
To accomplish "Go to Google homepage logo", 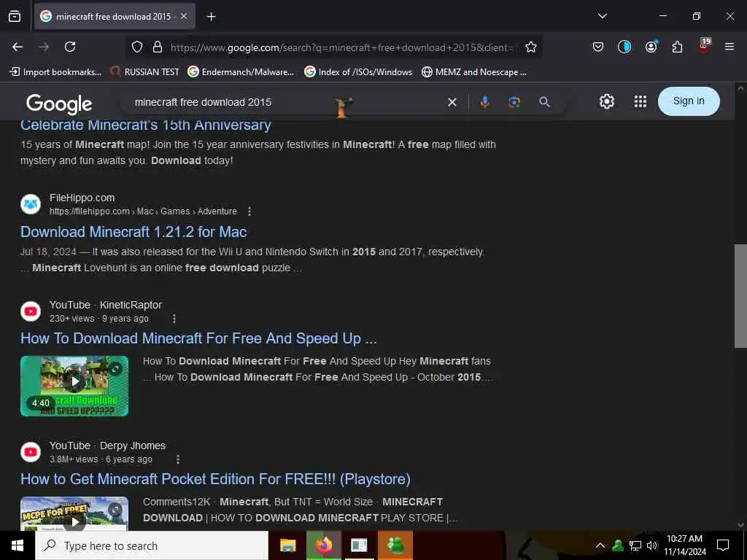I will tap(59, 104).
